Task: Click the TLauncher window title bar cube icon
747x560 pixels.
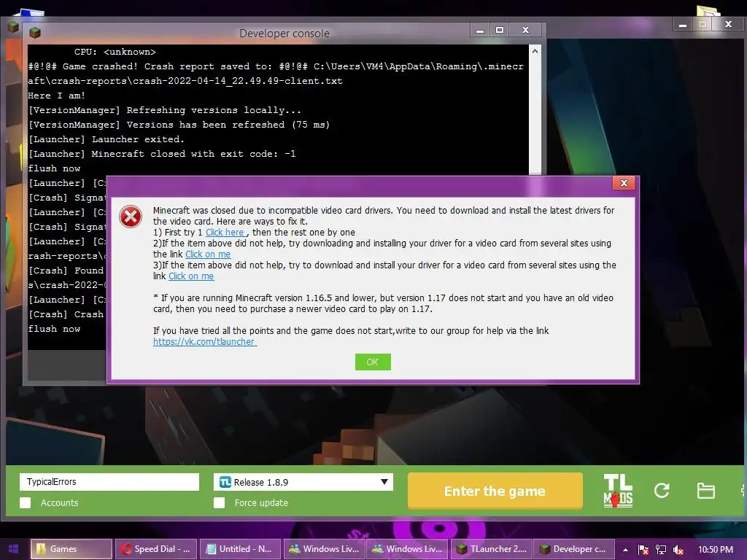Action: click(13, 27)
